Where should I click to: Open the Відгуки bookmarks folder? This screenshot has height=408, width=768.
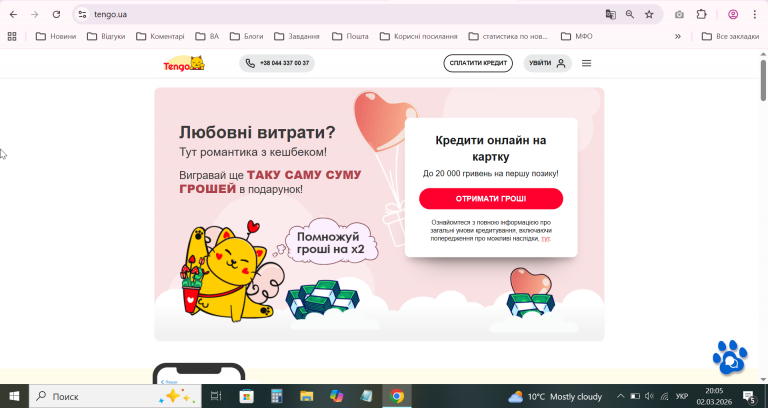click(106, 36)
